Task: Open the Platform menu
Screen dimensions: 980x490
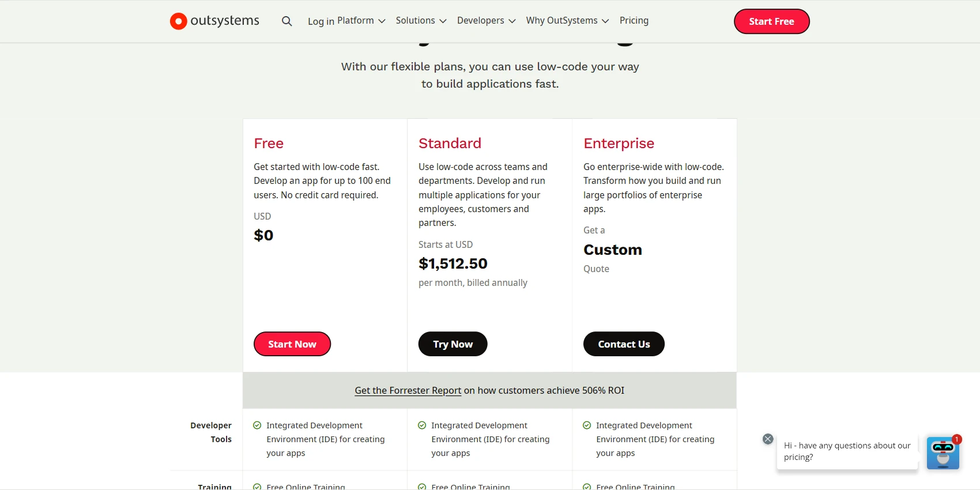Action: (361, 21)
